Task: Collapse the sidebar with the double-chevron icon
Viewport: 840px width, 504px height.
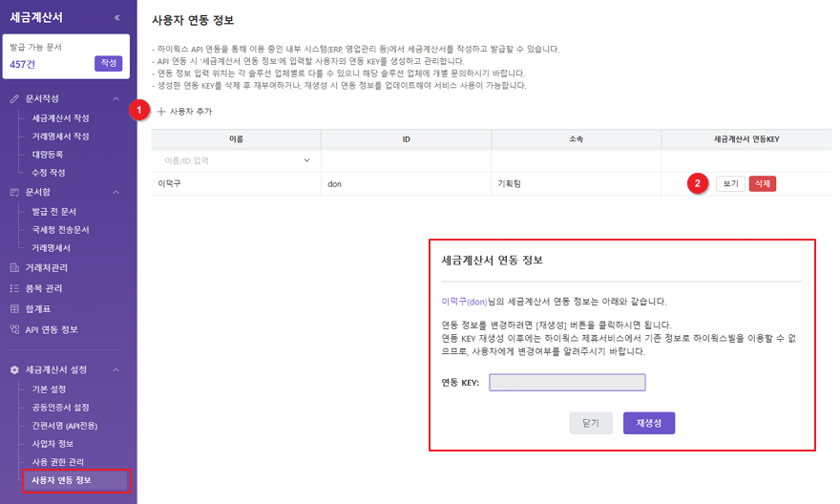Action: click(x=116, y=17)
